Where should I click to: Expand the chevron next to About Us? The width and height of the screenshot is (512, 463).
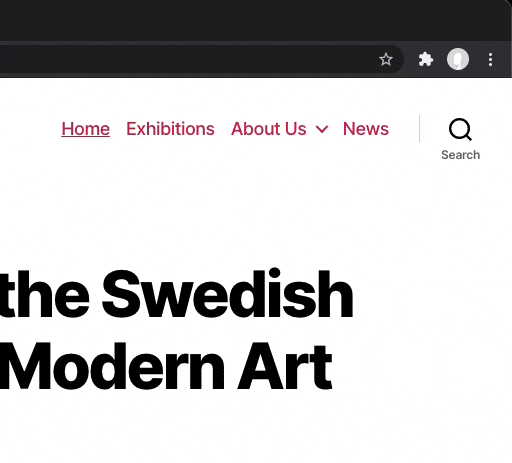[322, 129]
